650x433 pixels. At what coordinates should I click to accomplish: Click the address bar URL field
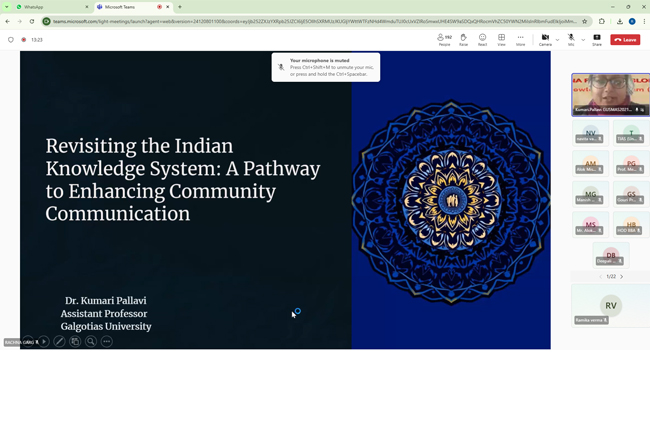315,22
